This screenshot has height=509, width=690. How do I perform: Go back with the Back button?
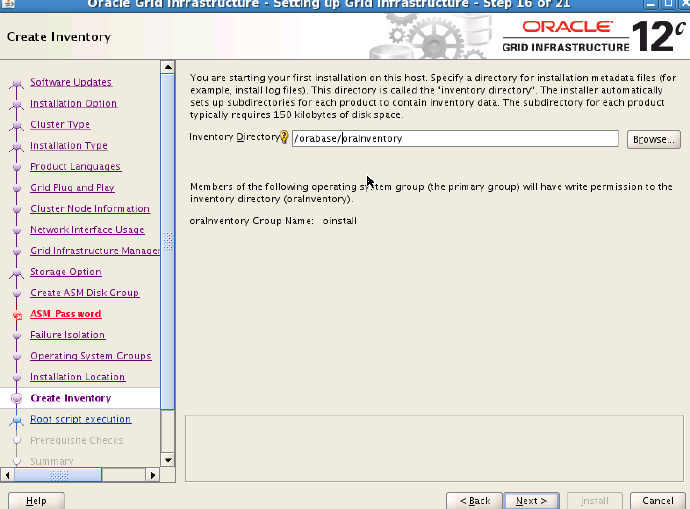click(474, 501)
